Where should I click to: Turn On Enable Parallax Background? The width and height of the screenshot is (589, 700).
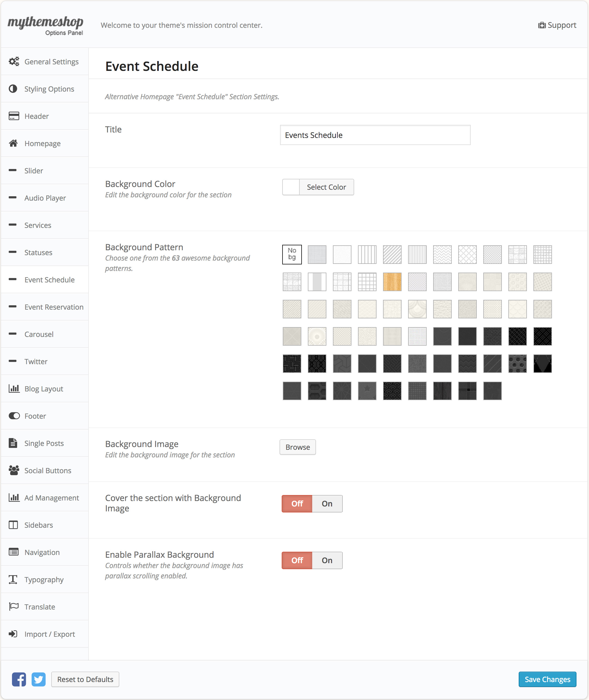[x=327, y=560]
